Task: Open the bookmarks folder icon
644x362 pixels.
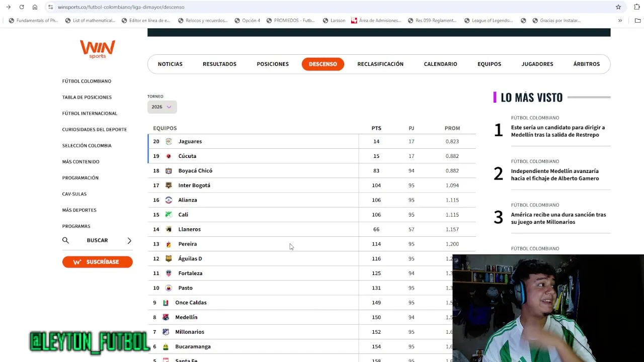Action: [x=638, y=21]
